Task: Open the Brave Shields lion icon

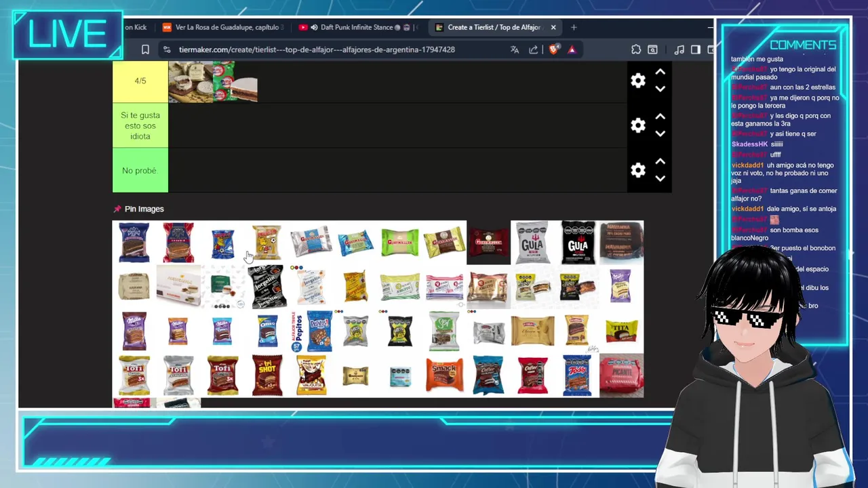Action: (x=553, y=49)
